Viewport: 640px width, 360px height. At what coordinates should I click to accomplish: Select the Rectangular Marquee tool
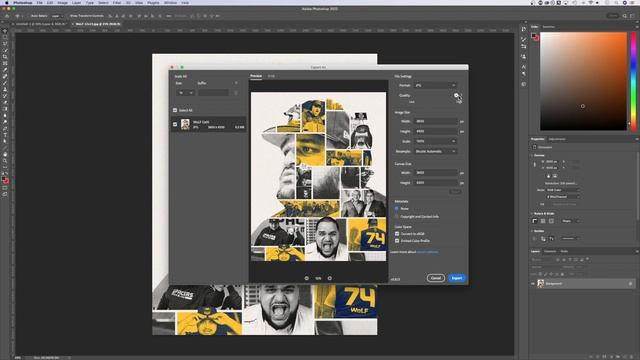click(x=5, y=37)
